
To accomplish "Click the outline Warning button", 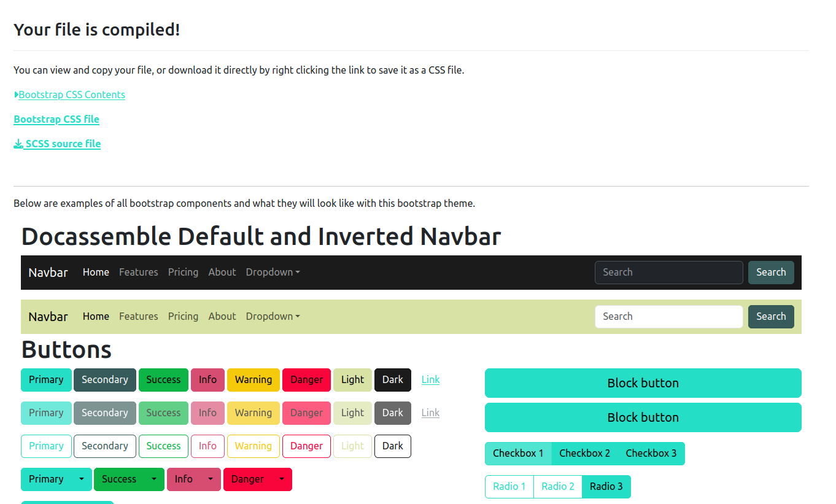I will click(x=254, y=446).
